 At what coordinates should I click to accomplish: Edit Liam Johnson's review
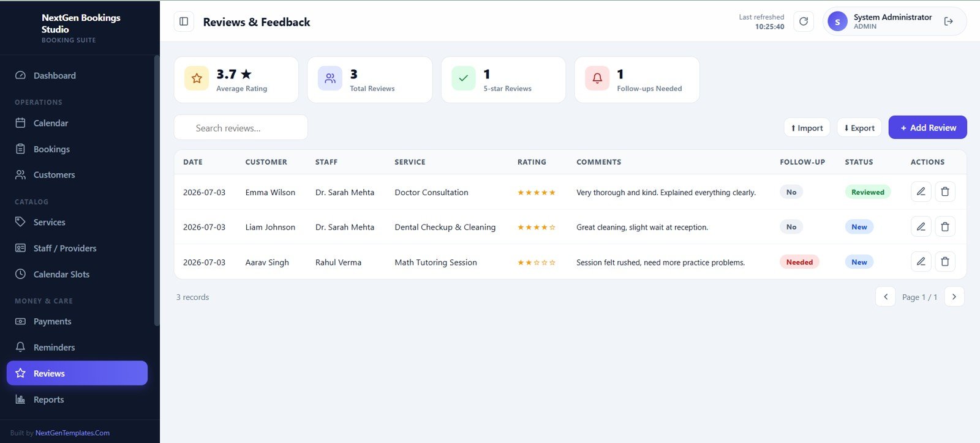pos(921,226)
